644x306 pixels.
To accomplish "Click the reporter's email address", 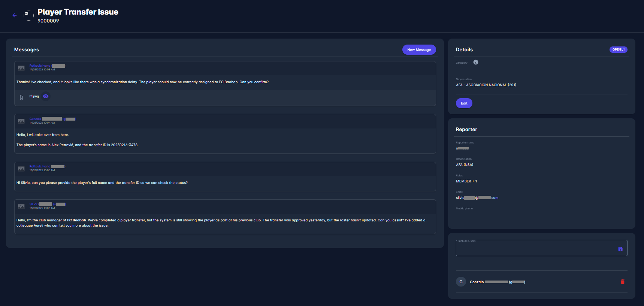I will coord(477,198).
